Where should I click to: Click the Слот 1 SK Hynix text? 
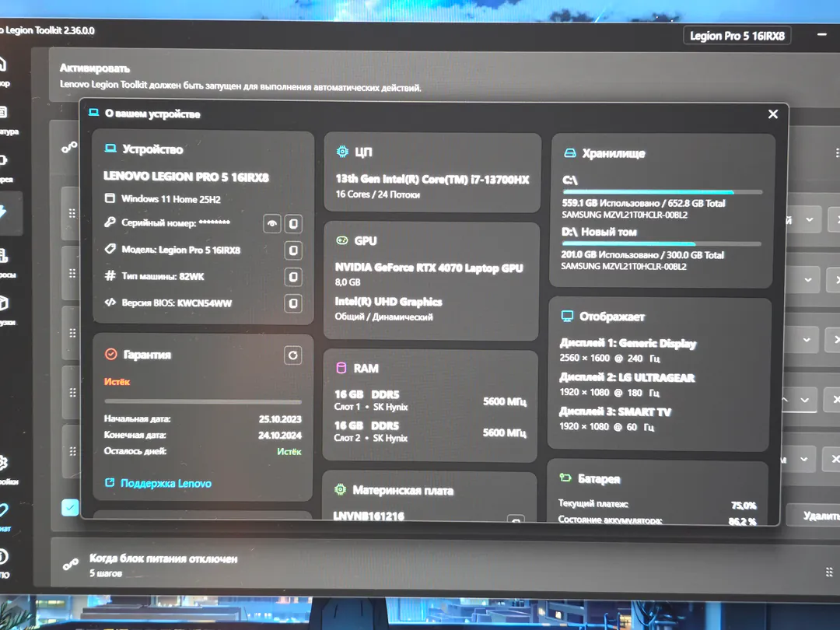point(371,407)
